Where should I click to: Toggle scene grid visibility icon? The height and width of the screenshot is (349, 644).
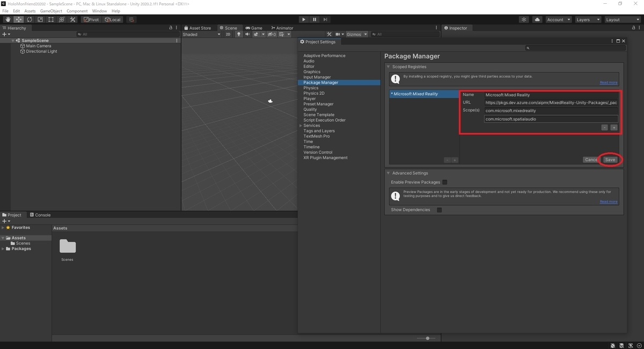click(x=281, y=34)
